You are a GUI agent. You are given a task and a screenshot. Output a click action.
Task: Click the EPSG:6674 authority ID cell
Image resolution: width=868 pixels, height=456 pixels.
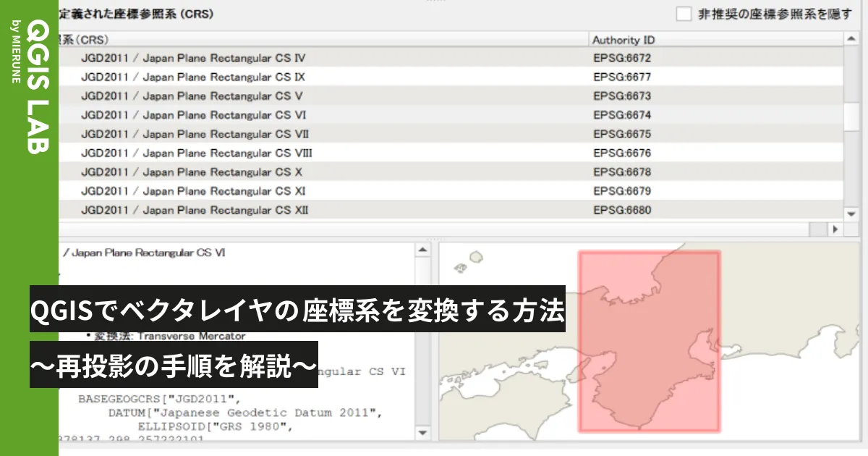pyautogui.click(x=622, y=115)
